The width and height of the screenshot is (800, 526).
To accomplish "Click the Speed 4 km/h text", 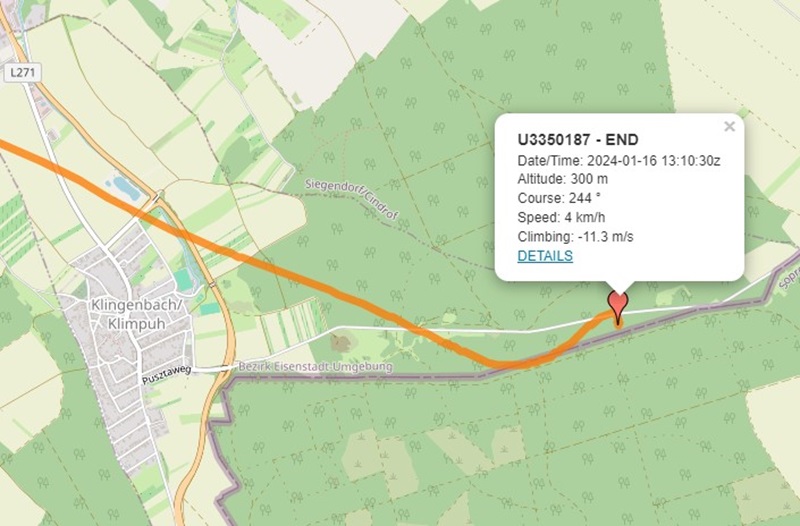I will pyautogui.click(x=561, y=217).
